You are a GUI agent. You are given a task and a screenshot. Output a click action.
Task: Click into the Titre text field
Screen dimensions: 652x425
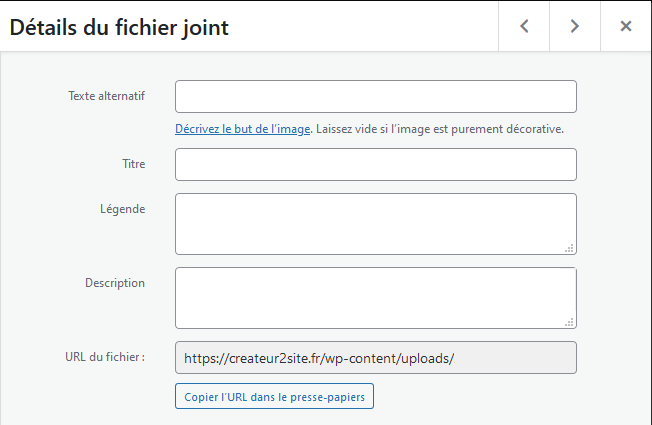(375, 164)
